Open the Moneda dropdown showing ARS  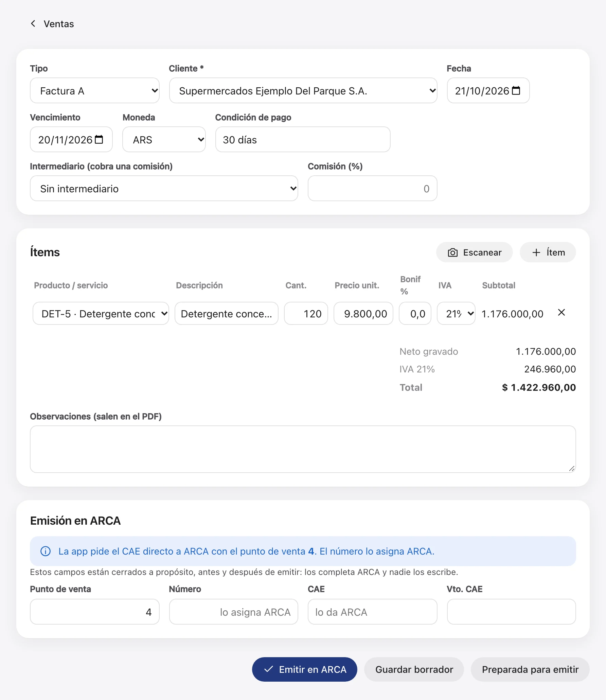[164, 139]
